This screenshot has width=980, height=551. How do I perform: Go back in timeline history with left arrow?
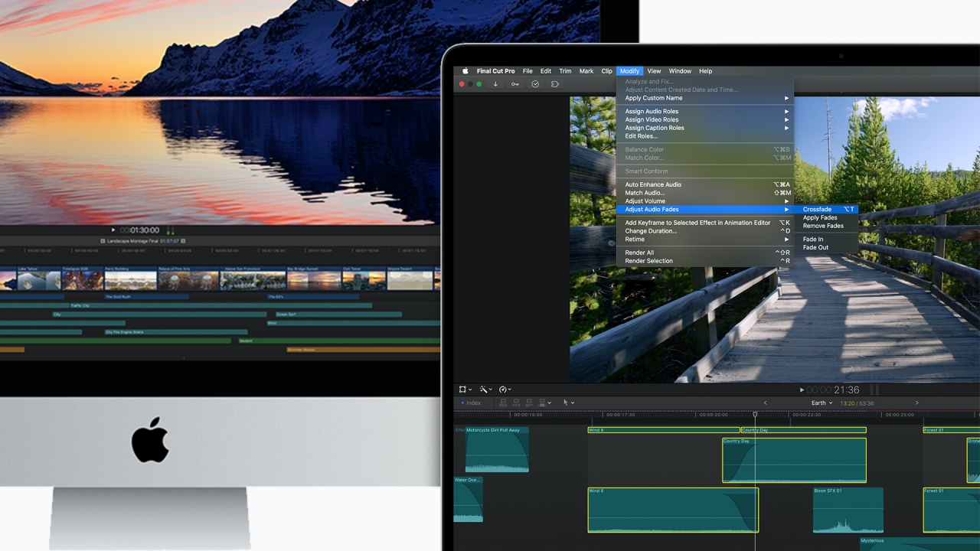tap(765, 403)
